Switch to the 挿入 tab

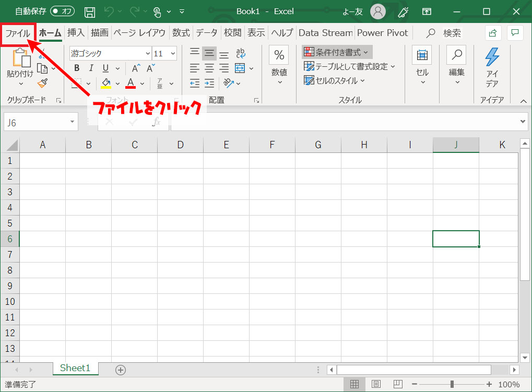76,32
